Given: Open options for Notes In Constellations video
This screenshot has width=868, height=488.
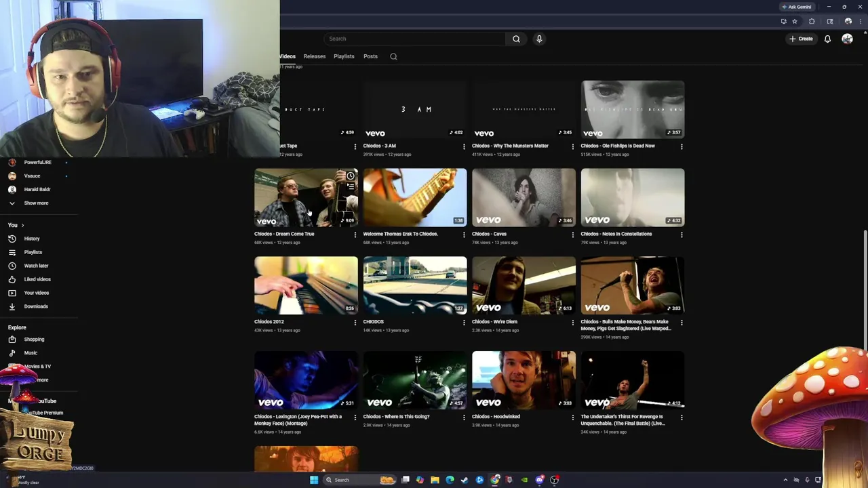Looking at the screenshot, I should coord(682,235).
